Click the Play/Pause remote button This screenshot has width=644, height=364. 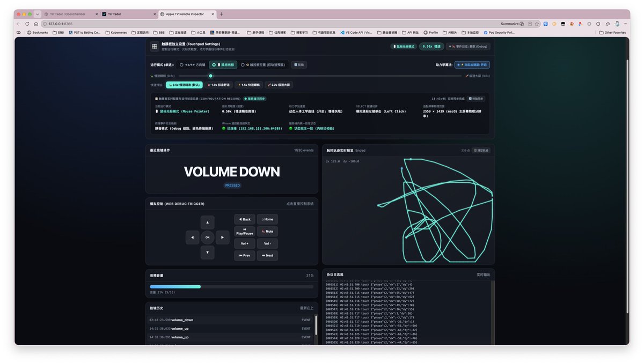pyautogui.click(x=245, y=232)
